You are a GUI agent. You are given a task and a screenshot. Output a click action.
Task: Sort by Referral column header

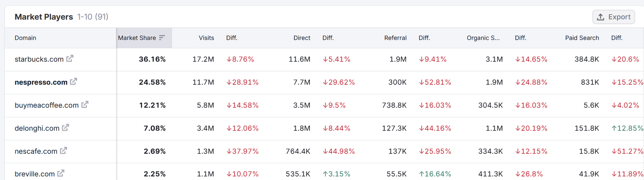(x=395, y=38)
